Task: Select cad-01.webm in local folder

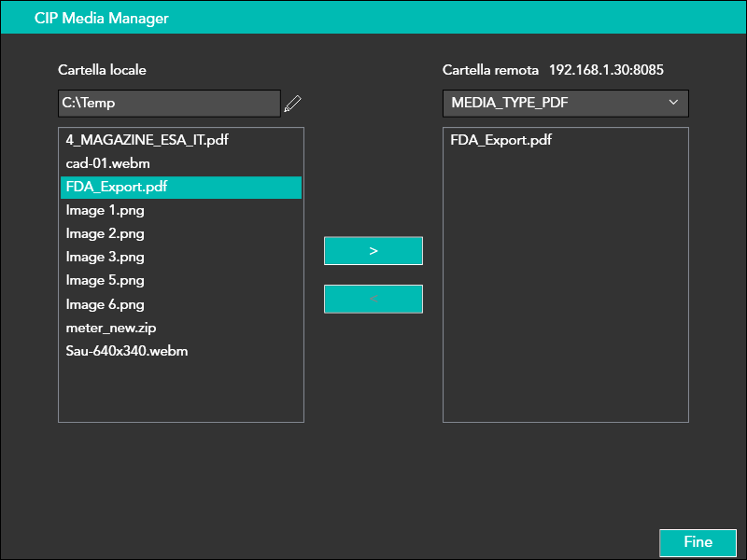Action: pyautogui.click(x=107, y=163)
